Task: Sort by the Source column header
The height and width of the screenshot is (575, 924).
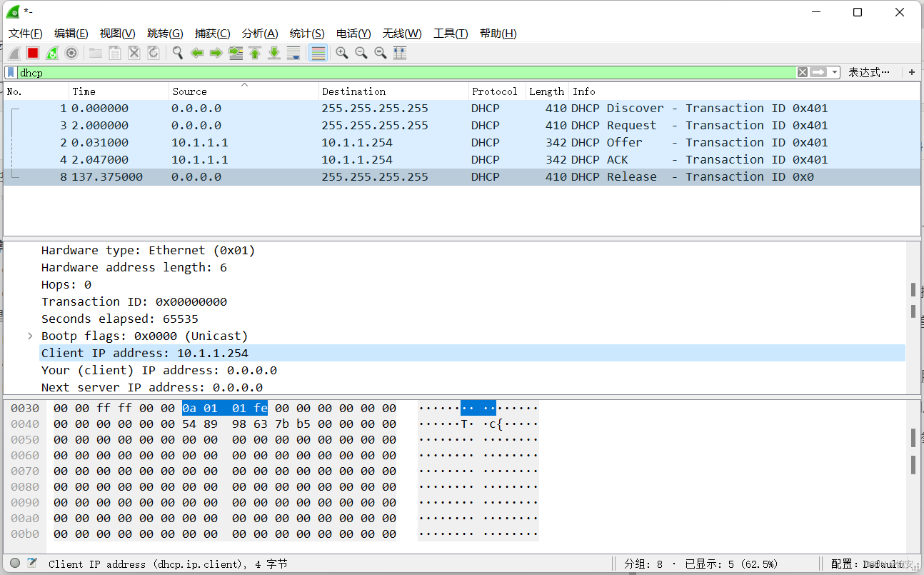Action: (244, 91)
